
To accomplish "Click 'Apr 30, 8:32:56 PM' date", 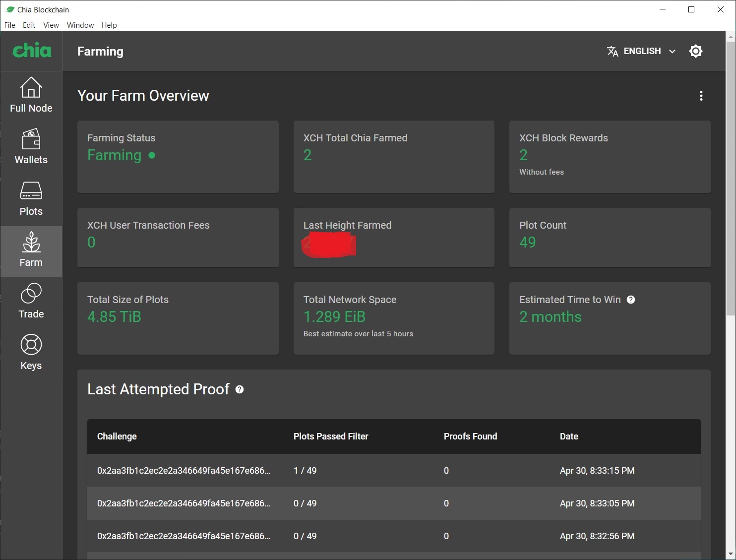I will (597, 536).
